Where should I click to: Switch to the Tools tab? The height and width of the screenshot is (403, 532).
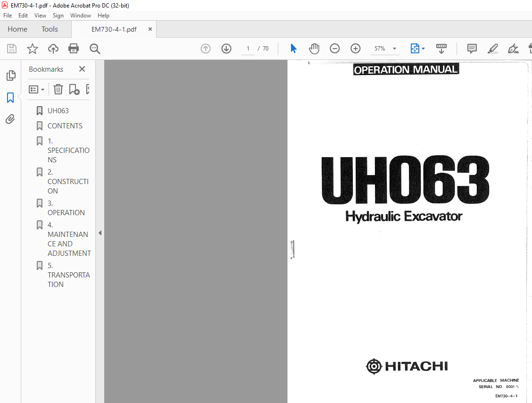coord(50,29)
